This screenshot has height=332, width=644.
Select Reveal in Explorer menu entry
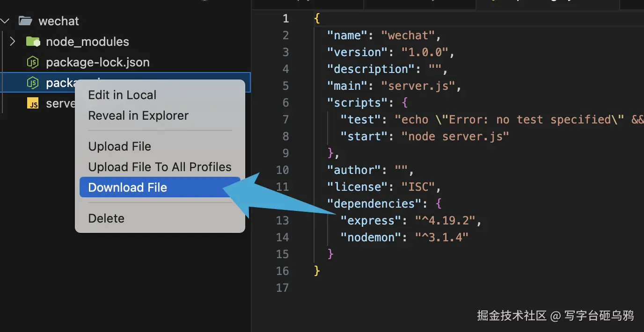coord(138,115)
